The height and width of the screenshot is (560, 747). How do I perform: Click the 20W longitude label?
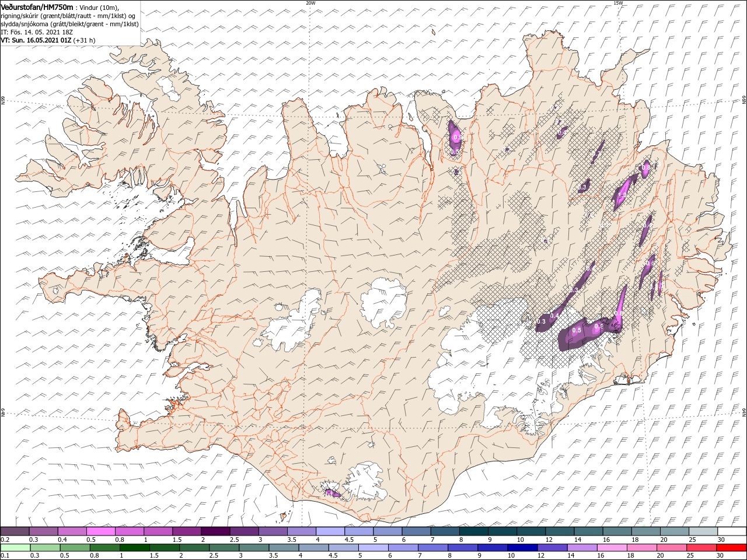point(310,3)
